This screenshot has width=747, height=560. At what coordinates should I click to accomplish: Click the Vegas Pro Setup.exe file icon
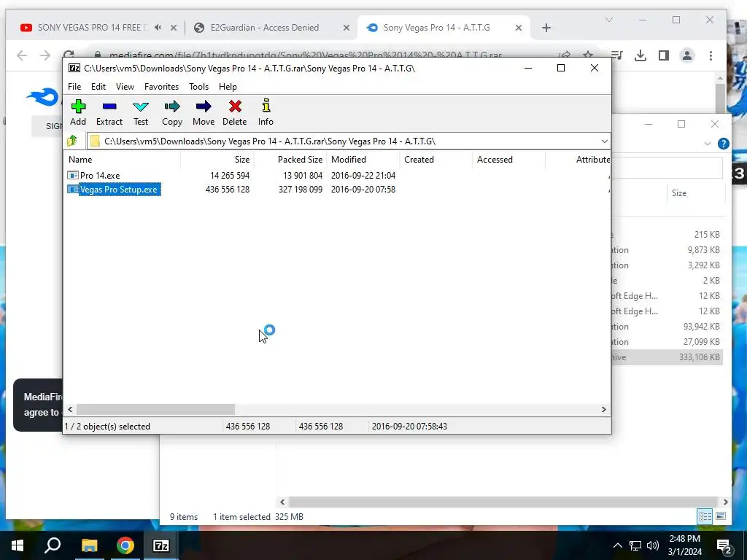point(73,190)
